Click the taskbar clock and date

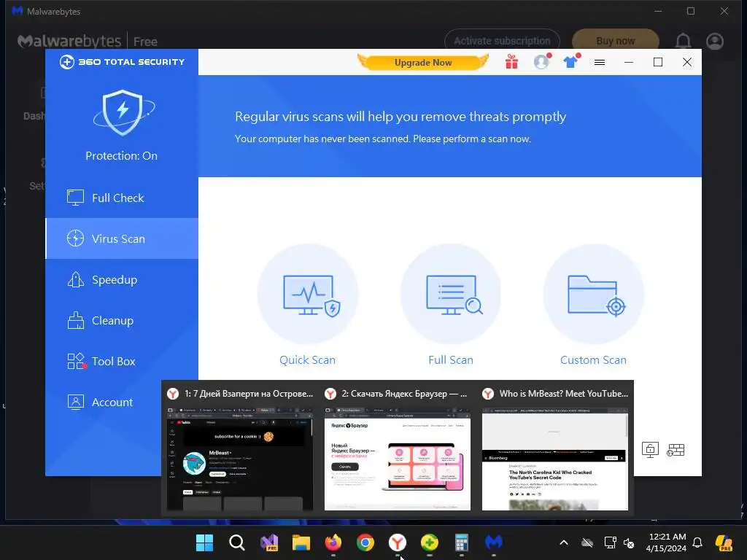[x=667, y=542]
